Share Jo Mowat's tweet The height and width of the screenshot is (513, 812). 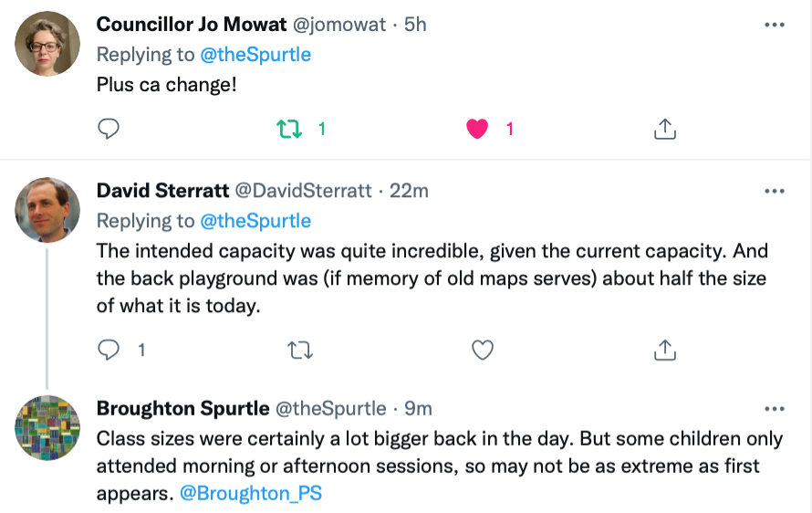665,129
